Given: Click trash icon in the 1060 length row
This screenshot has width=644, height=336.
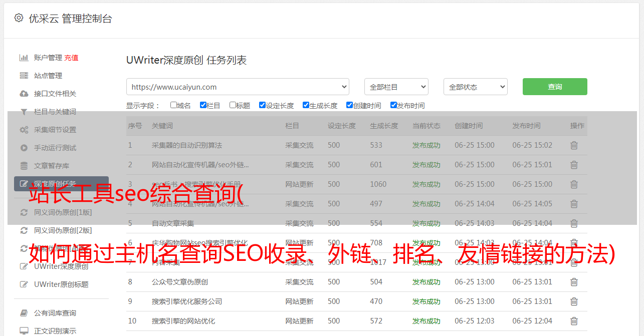Looking at the screenshot, I should (x=574, y=184).
